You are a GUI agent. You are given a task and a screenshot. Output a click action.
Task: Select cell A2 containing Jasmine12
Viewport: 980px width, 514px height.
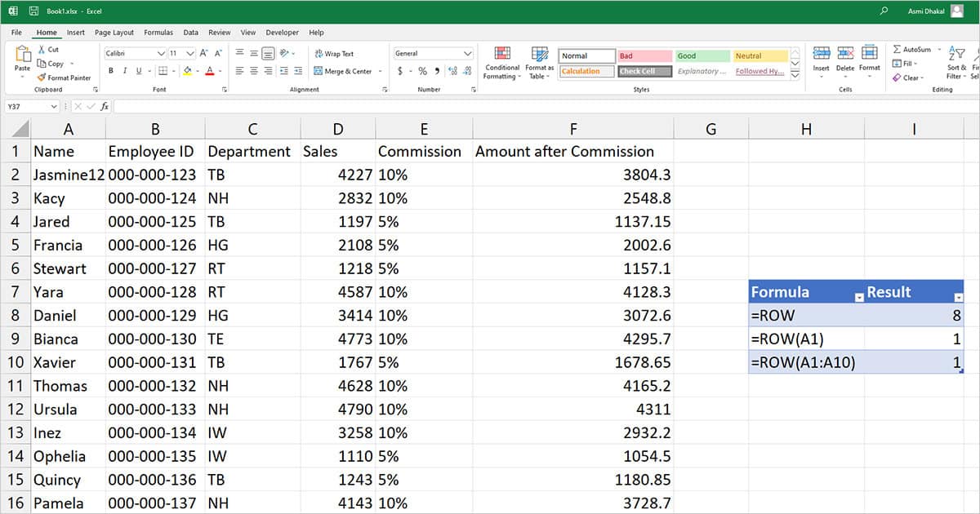pos(68,174)
